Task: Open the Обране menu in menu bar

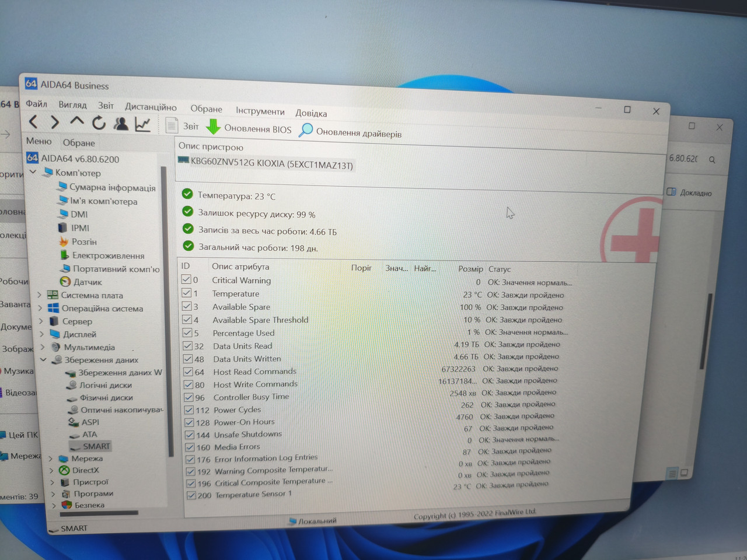Action: pyautogui.click(x=206, y=108)
